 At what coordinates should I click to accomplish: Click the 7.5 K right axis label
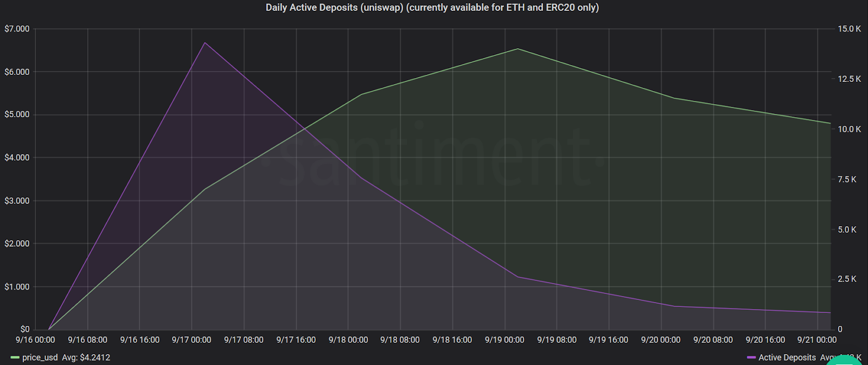(x=847, y=179)
